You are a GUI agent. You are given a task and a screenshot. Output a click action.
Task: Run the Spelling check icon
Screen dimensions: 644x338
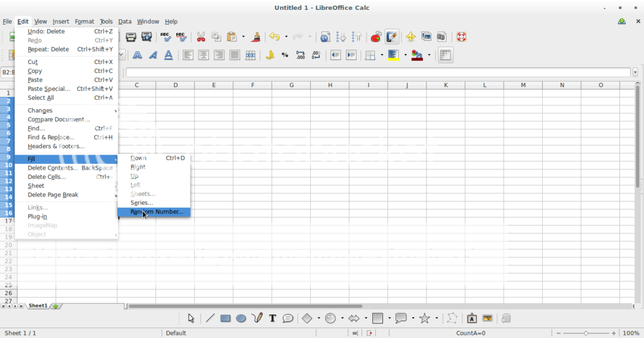(x=165, y=37)
